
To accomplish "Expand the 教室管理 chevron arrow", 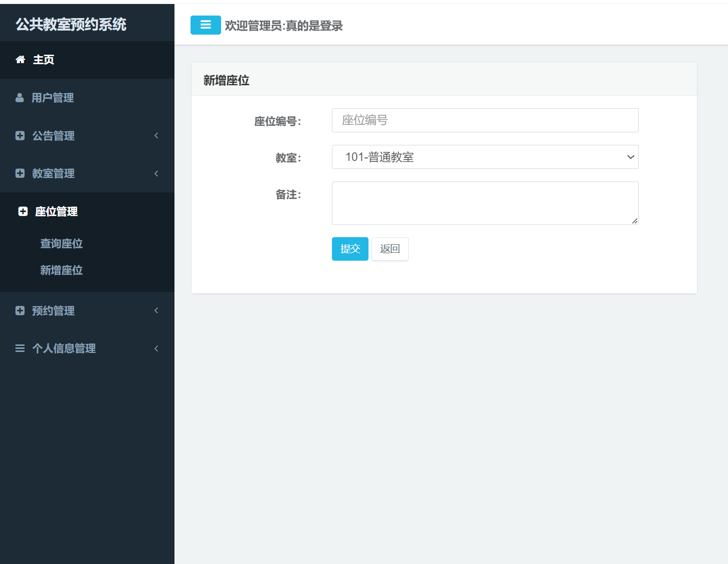I will click(156, 173).
